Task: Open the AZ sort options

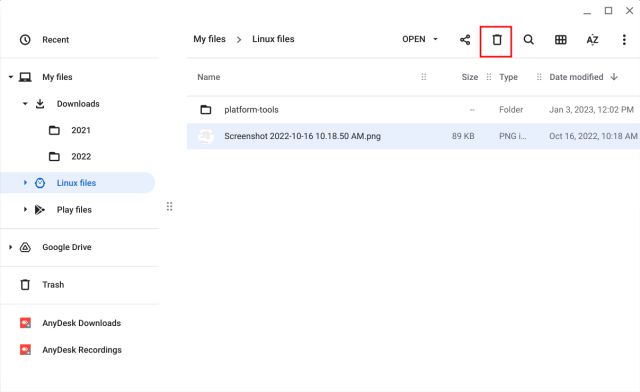Action: (592, 40)
